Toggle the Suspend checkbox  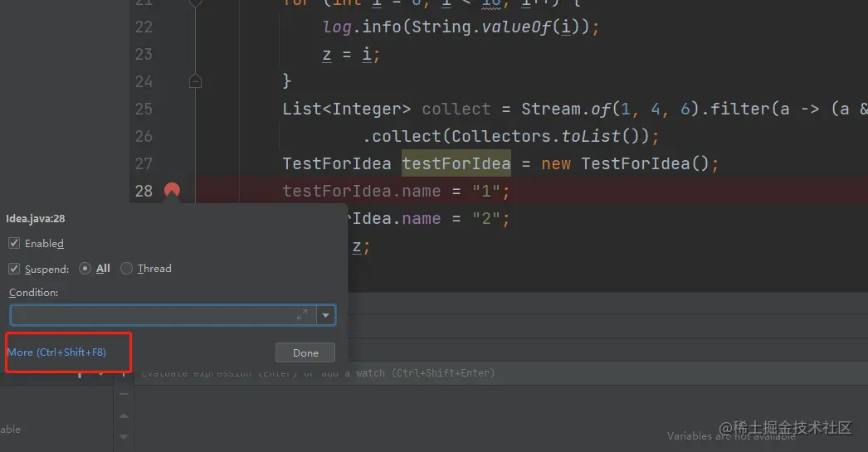14,269
